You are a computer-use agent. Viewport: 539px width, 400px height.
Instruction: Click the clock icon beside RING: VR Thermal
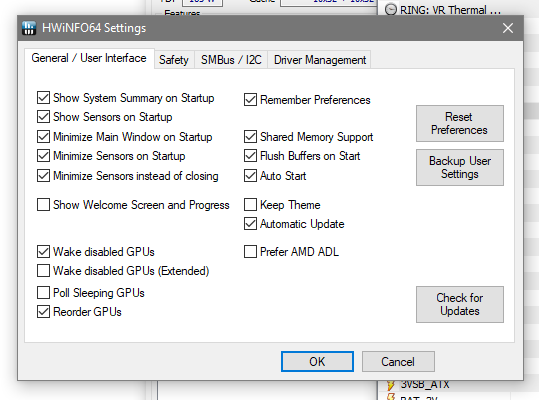pos(390,10)
